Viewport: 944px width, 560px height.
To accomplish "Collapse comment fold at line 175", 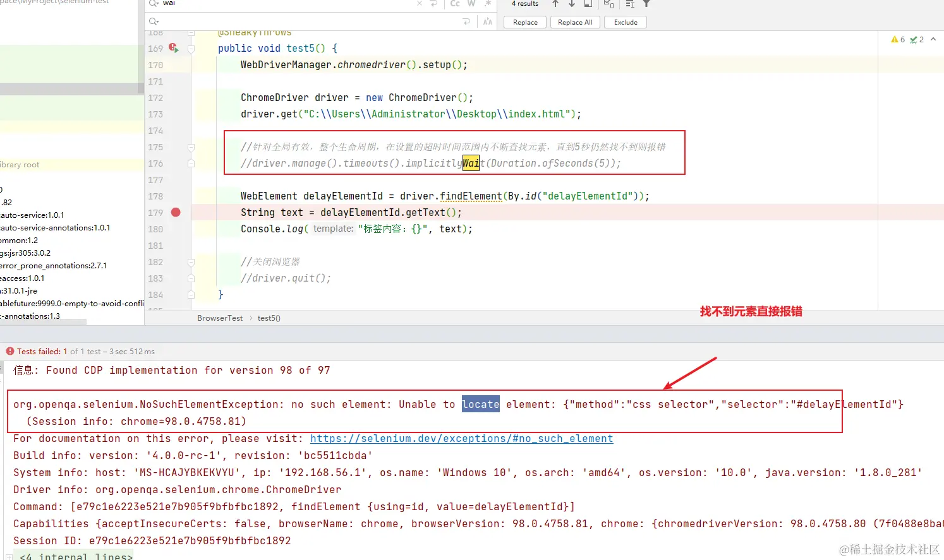I will coord(191,147).
